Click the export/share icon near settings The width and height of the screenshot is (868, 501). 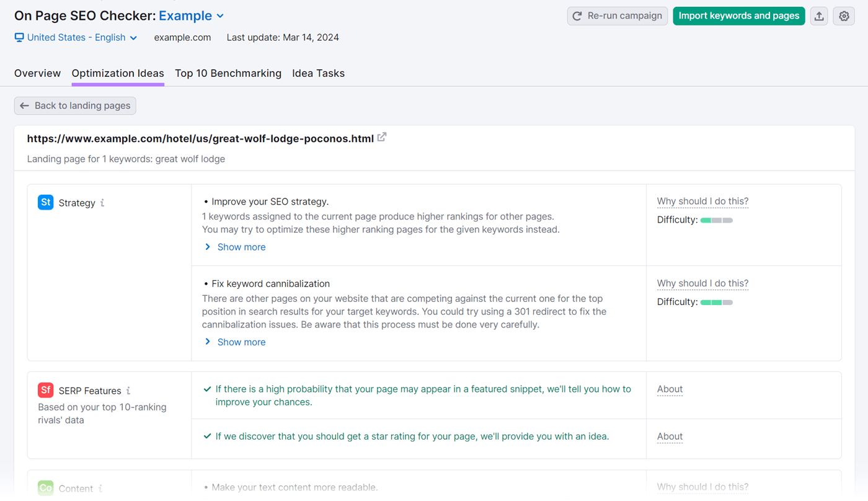(x=819, y=16)
